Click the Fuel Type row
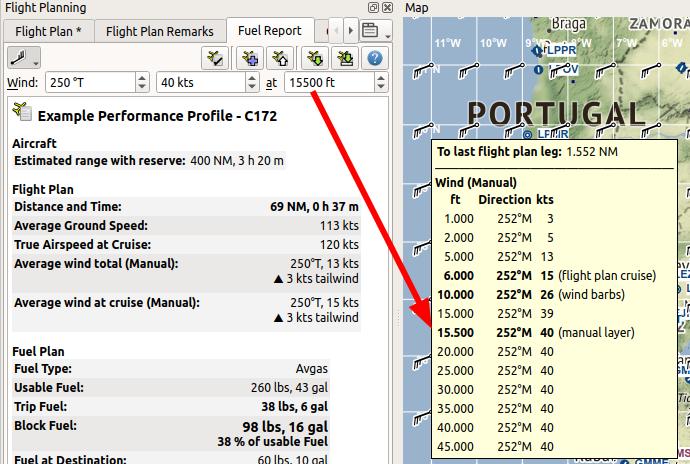This screenshot has height=464, width=690. pos(171,368)
